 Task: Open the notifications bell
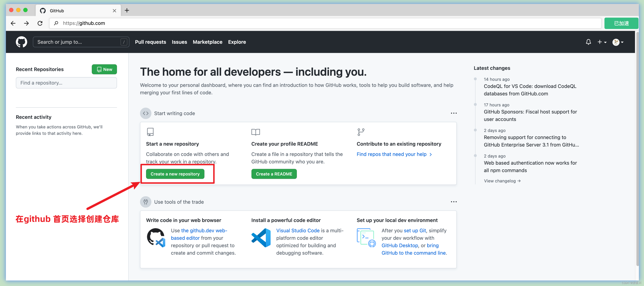click(588, 42)
